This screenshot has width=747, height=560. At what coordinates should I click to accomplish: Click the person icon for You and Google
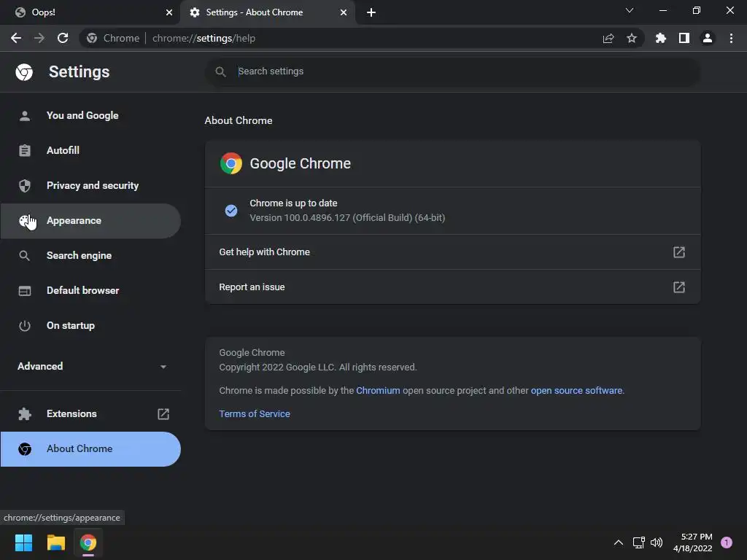click(x=25, y=116)
